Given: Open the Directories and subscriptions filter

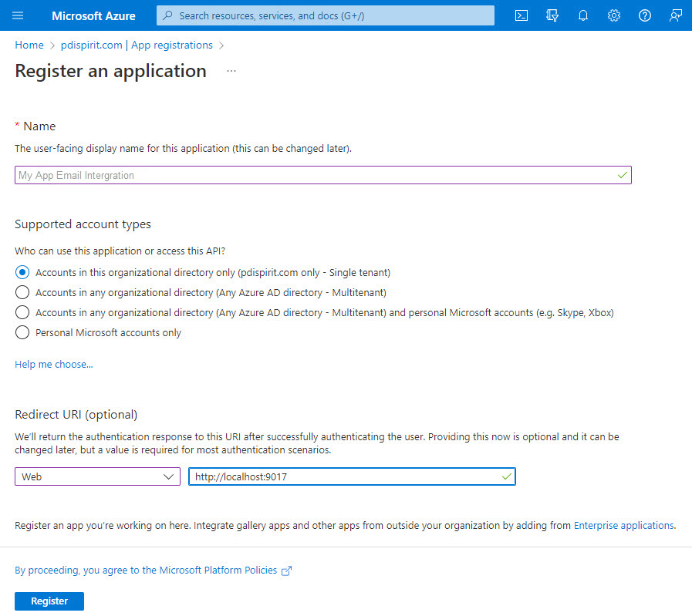Looking at the screenshot, I should [x=552, y=16].
